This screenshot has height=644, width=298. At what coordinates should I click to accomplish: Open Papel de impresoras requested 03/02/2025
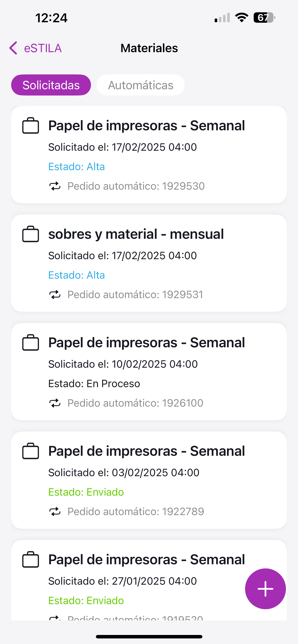146,451
